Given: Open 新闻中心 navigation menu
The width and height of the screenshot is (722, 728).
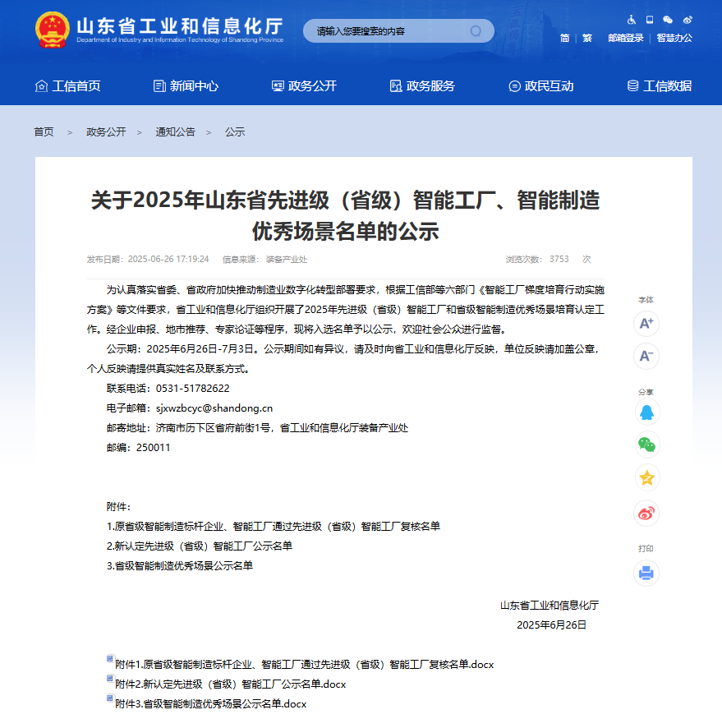Looking at the screenshot, I should [186, 86].
